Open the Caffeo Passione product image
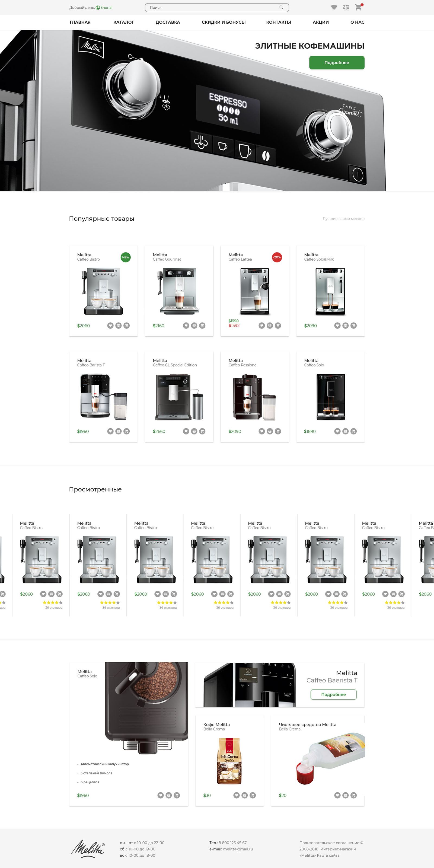Viewport: 434px width, 868px height. click(x=255, y=397)
